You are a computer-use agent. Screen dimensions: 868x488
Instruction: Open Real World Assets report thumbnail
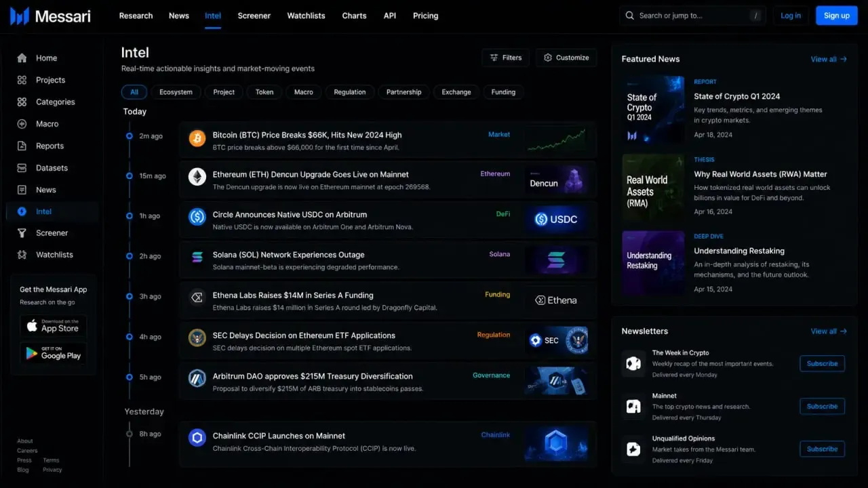click(x=653, y=188)
